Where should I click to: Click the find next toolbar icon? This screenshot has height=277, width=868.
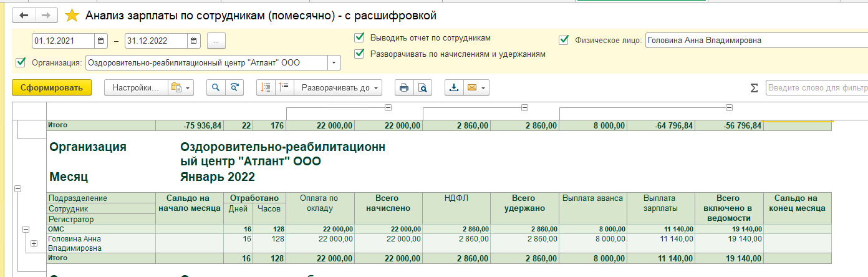pos(234,87)
